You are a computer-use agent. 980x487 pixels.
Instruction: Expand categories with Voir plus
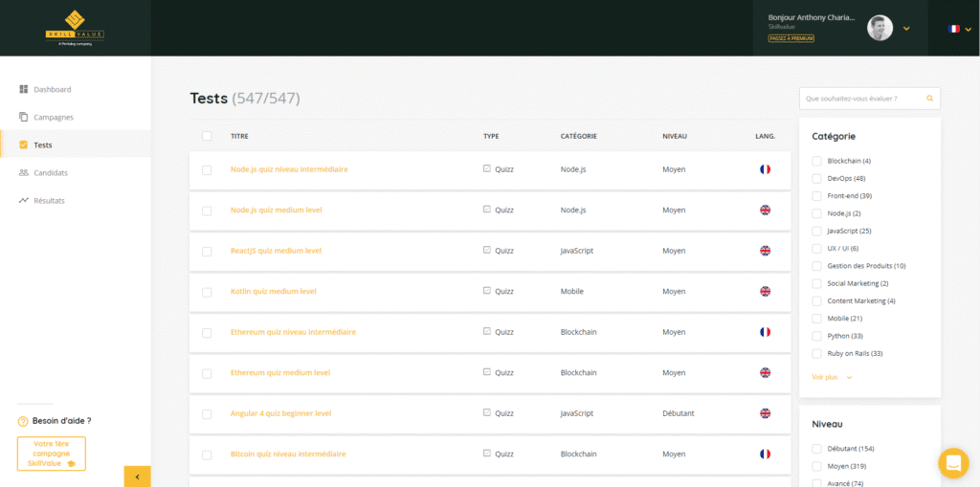(831, 377)
